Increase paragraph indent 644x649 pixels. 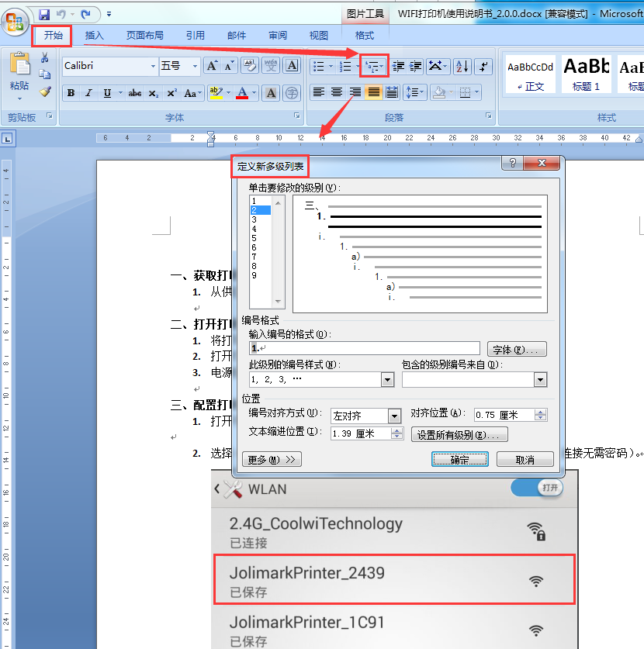tap(415, 66)
